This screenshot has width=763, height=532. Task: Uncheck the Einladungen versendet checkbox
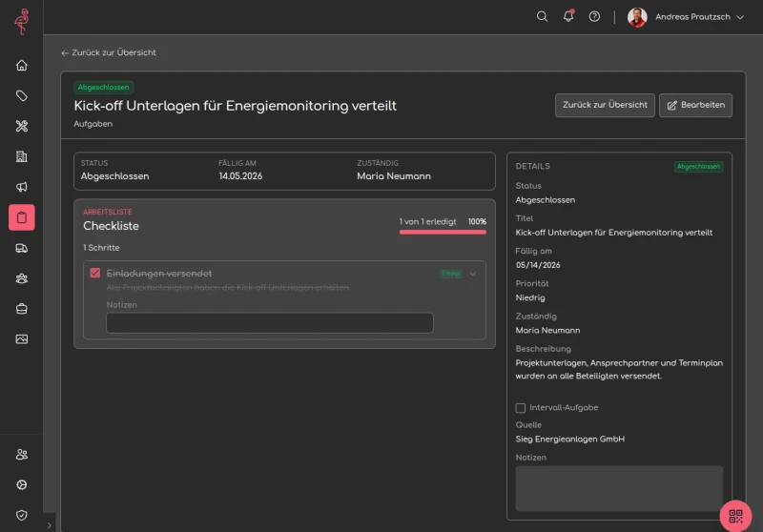click(x=94, y=273)
